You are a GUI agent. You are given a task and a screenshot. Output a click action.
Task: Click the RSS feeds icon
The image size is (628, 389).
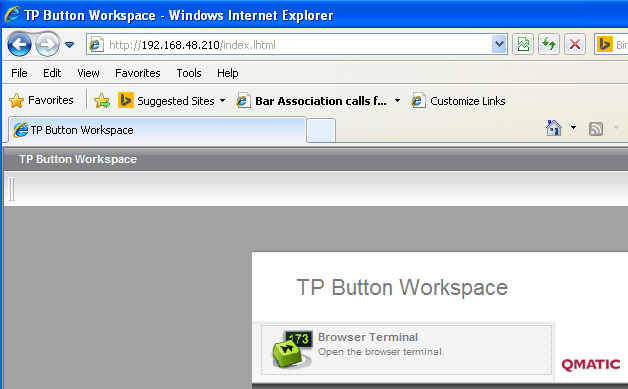click(x=596, y=129)
